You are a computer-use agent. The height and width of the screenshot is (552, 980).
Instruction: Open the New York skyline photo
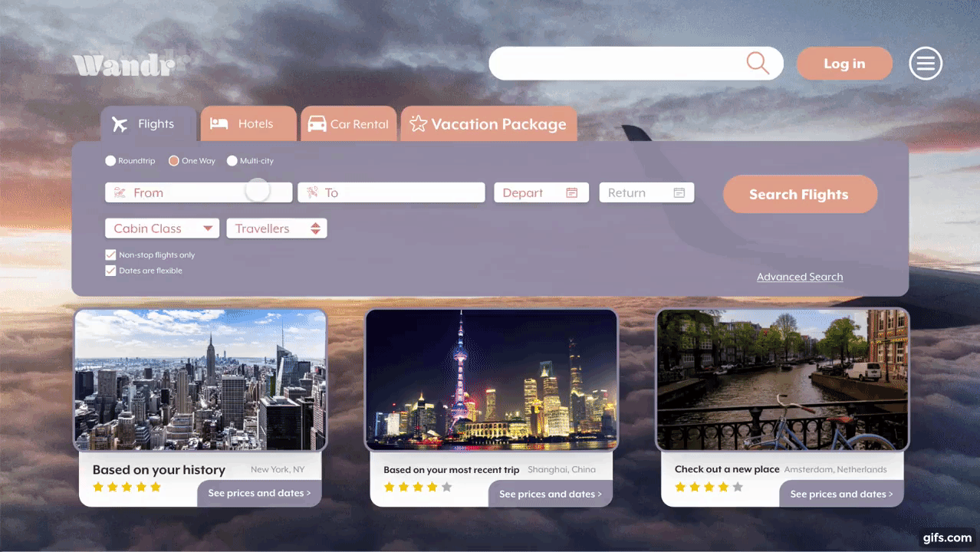[x=200, y=379]
